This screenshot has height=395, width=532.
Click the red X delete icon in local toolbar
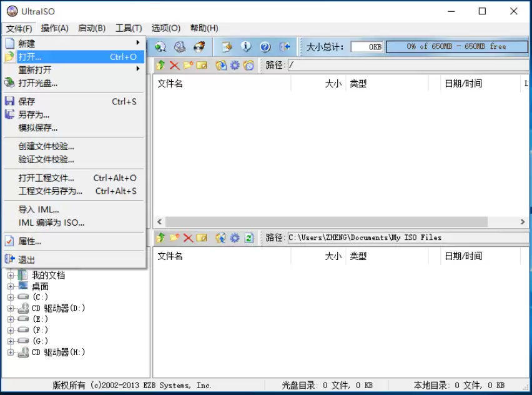(188, 237)
